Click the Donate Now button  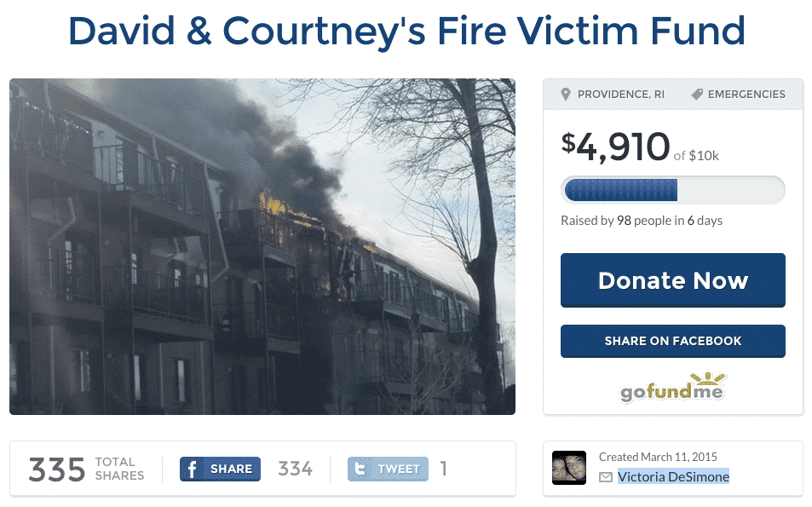click(x=673, y=280)
